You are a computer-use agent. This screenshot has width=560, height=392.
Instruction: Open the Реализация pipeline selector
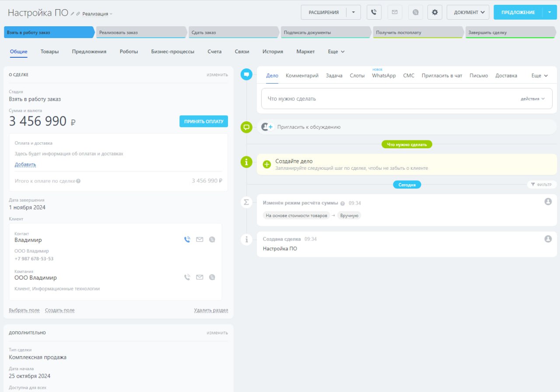pos(97,14)
